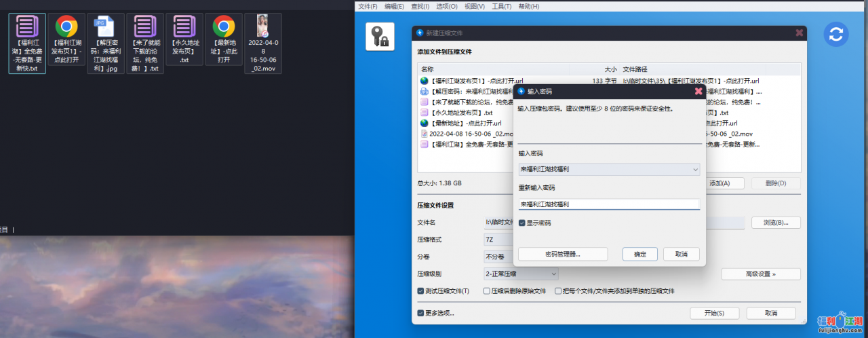Select the 【福利江湖发布页1】 Chrome shortcut on desktop
This screenshot has height=338, width=868.
pos(66,43)
